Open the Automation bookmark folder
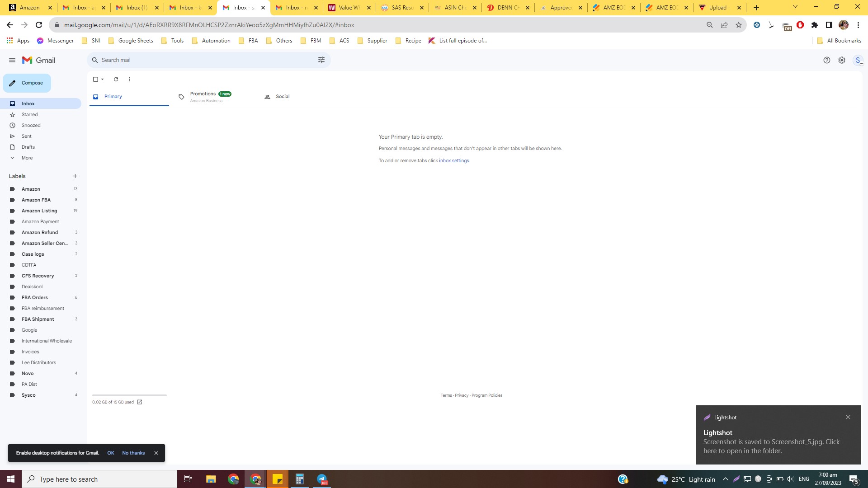This screenshot has width=868, height=488. [211, 41]
